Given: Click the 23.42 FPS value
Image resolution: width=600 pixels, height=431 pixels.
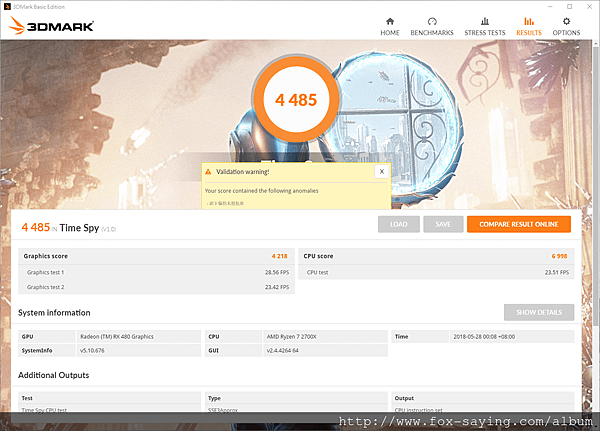Looking at the screenshot, I should (x=277, y=287).
